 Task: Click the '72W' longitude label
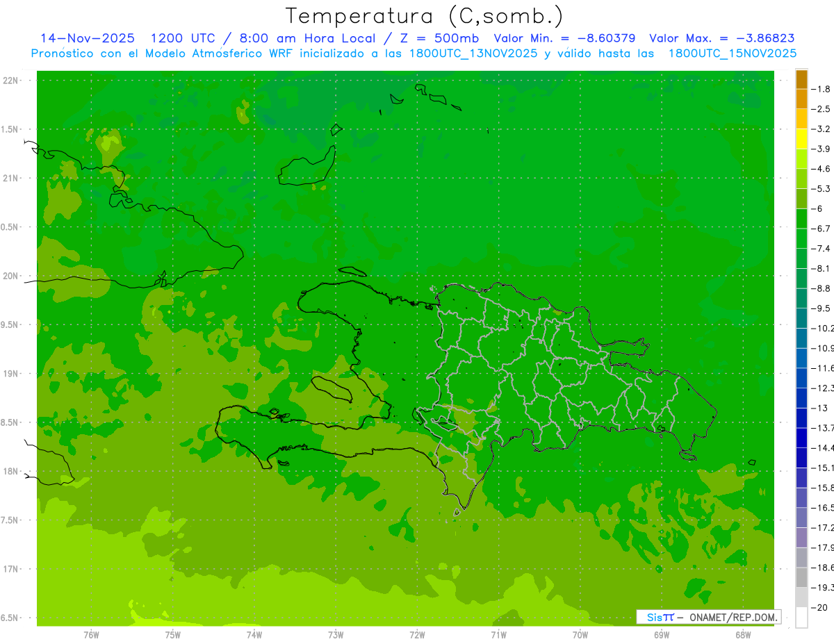click(x=417, y=635)
